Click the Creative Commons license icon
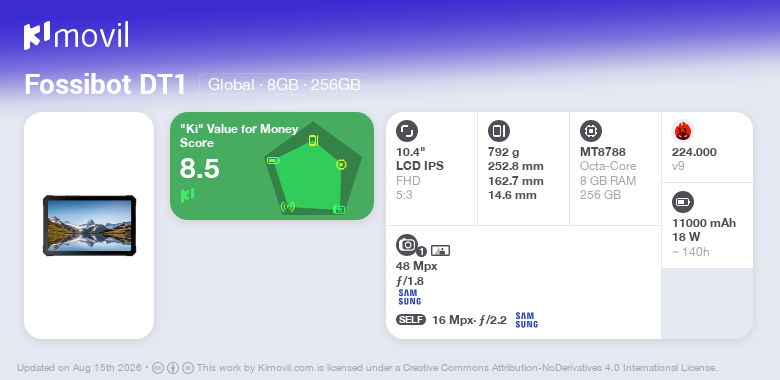Screen dimensions: 780x380 tap(158, 368)
